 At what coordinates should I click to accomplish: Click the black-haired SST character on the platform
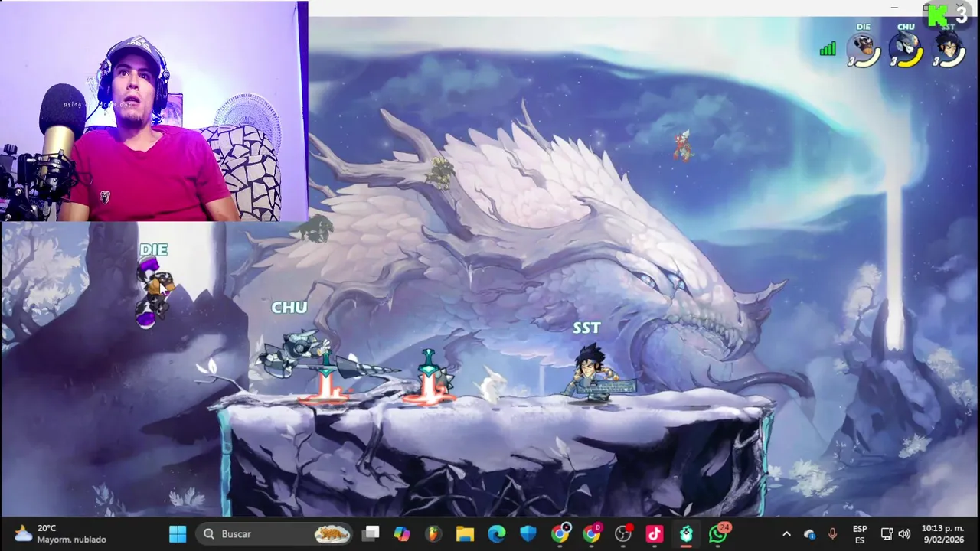(592, 371)
